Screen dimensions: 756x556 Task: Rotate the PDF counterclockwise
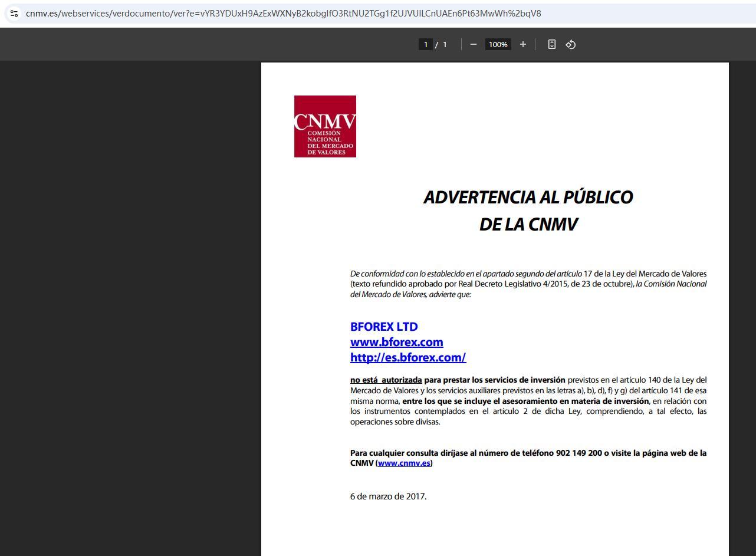click(570, 44)
